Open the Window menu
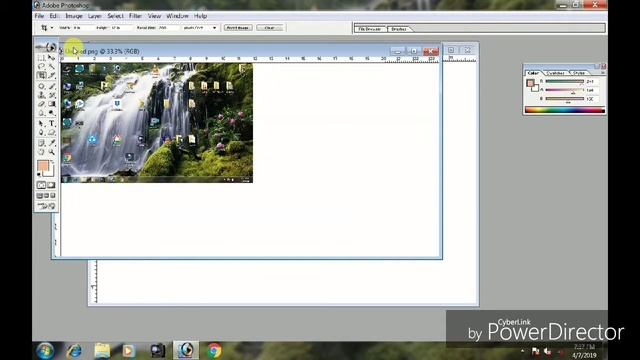Screen dimensions: 640x360 point(177,16)
